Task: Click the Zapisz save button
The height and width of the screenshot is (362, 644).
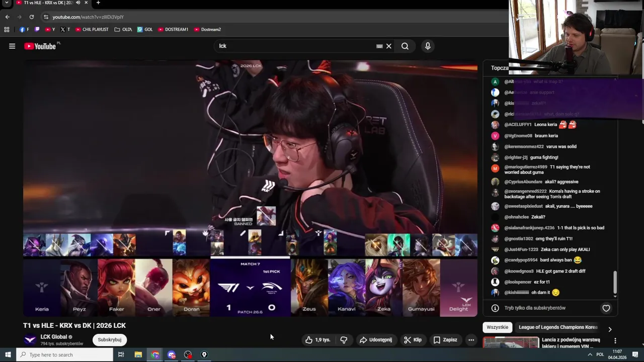Action: pyautogui.click(x=445, y=340)
